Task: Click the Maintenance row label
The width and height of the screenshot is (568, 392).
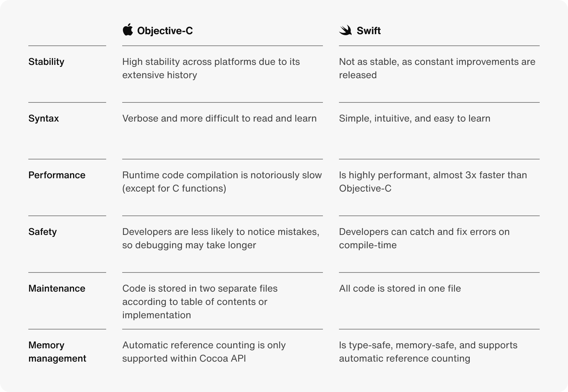Action: pyautogui.click(x=57, y=289)
